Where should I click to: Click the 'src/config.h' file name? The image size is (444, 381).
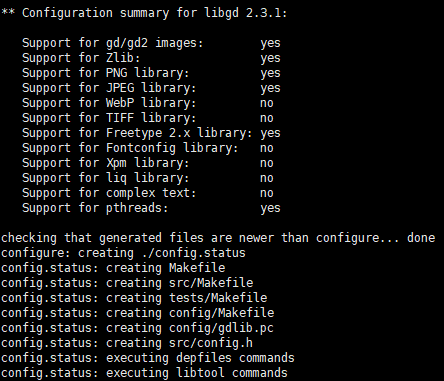pyautogui.click(x=211, y=343)
